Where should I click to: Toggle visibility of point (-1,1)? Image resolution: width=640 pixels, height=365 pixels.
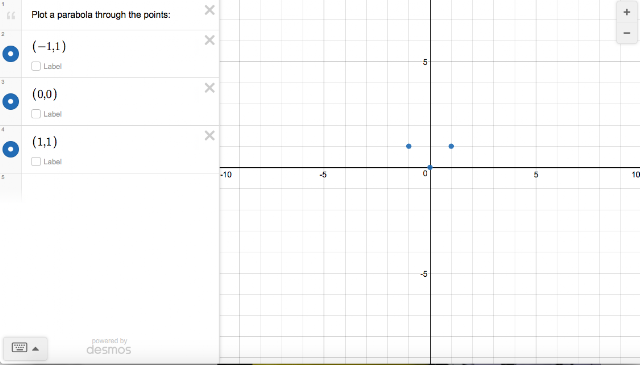(x=11, y=54)
